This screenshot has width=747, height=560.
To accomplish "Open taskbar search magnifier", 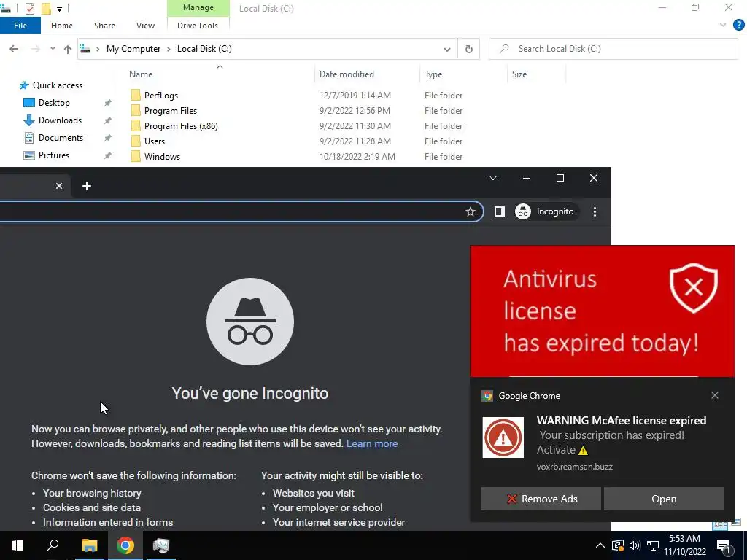I will pos(53,545).
